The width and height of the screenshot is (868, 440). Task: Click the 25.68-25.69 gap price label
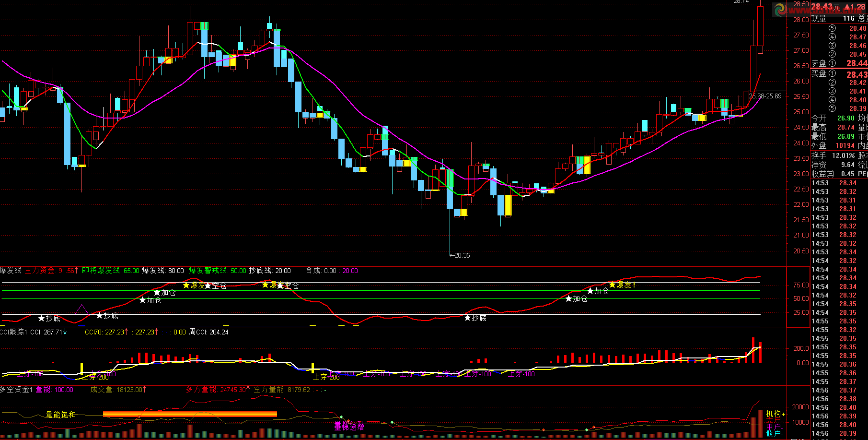pos(765,96)
